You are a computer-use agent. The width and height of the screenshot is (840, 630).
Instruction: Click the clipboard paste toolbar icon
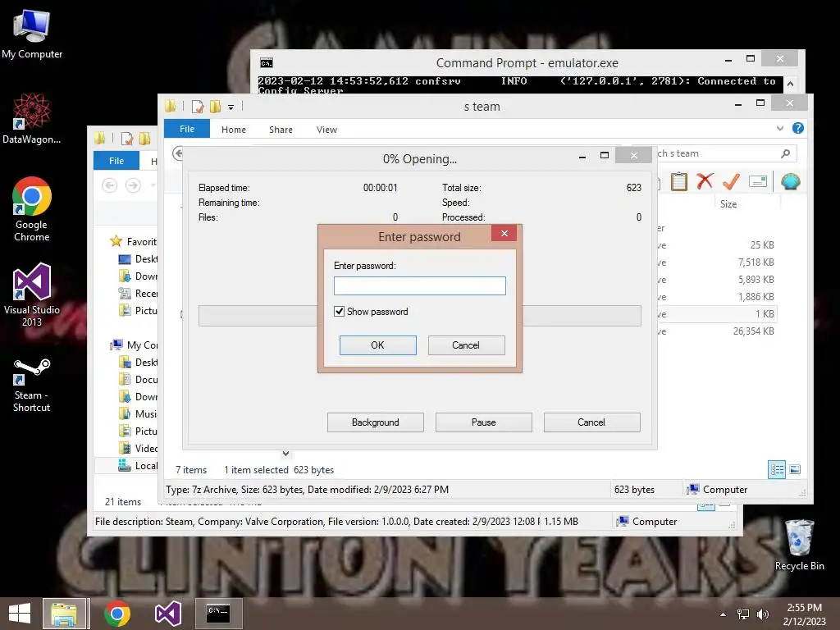(678, 181)
